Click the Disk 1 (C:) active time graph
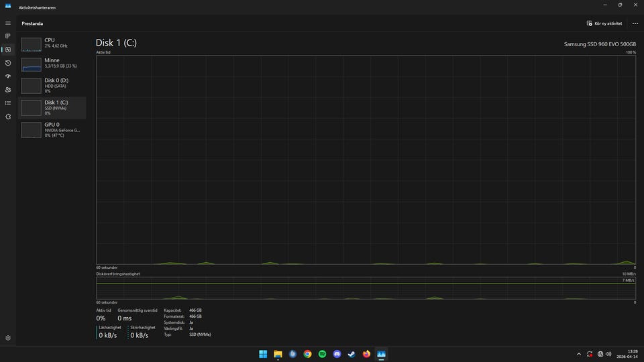Screen dimensions: 644x362 click(366, 160)
